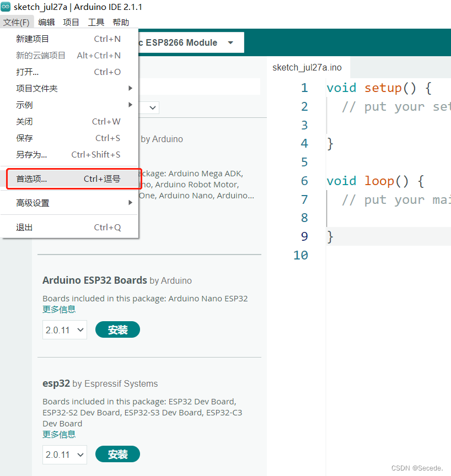Viewport: 451px width, 476px height.
Task: Open 首选项... preferences entry
Action: coord(69,179)
